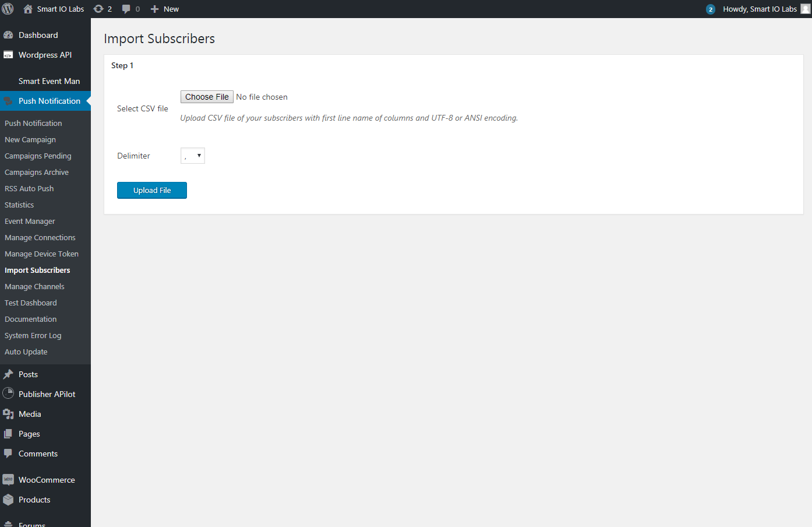Click the plus icon for New
This screenshot has width=812, height=527.
click(154, 9)
